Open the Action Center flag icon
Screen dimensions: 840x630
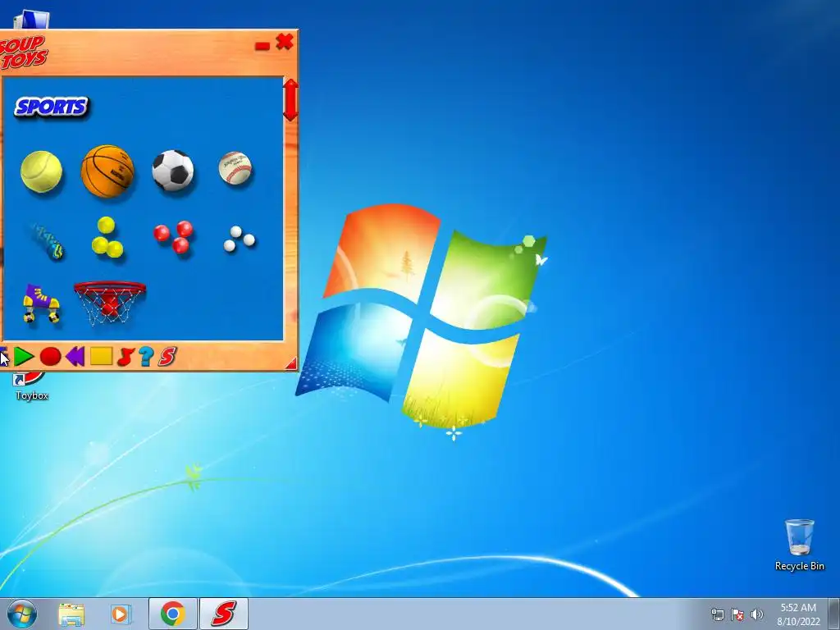[737, 614]
